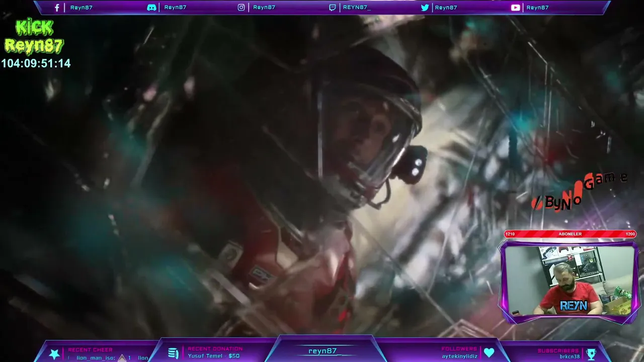
Task: Open the Twitter bird icon
Action: (425, 8)
